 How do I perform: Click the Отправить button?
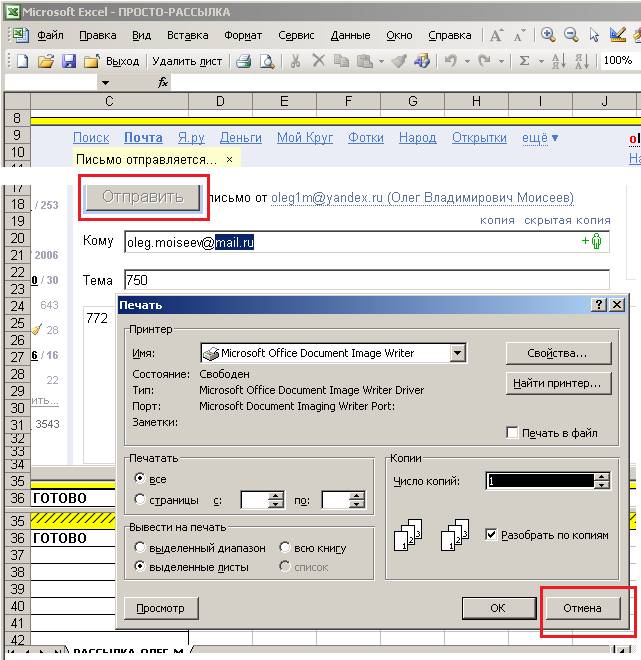point(143,197)
